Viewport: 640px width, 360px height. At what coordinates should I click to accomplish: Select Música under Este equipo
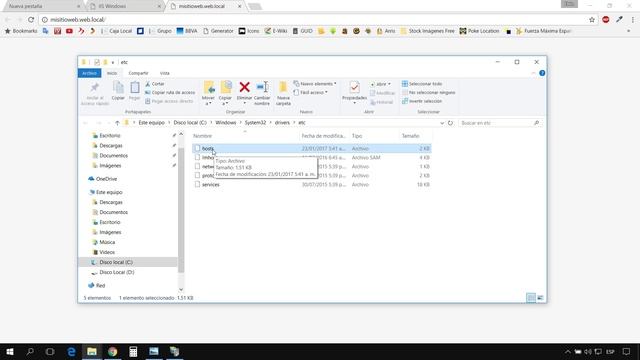coord(107,242)
